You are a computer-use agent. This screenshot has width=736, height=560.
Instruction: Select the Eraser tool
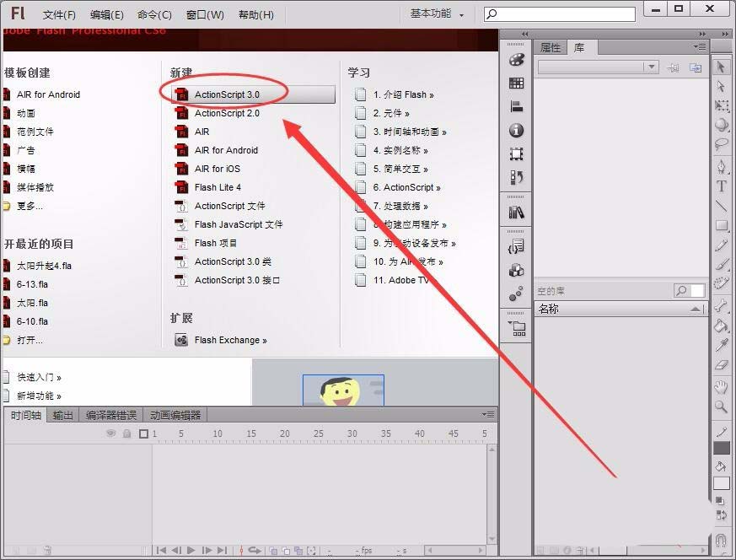pos(722,364)
